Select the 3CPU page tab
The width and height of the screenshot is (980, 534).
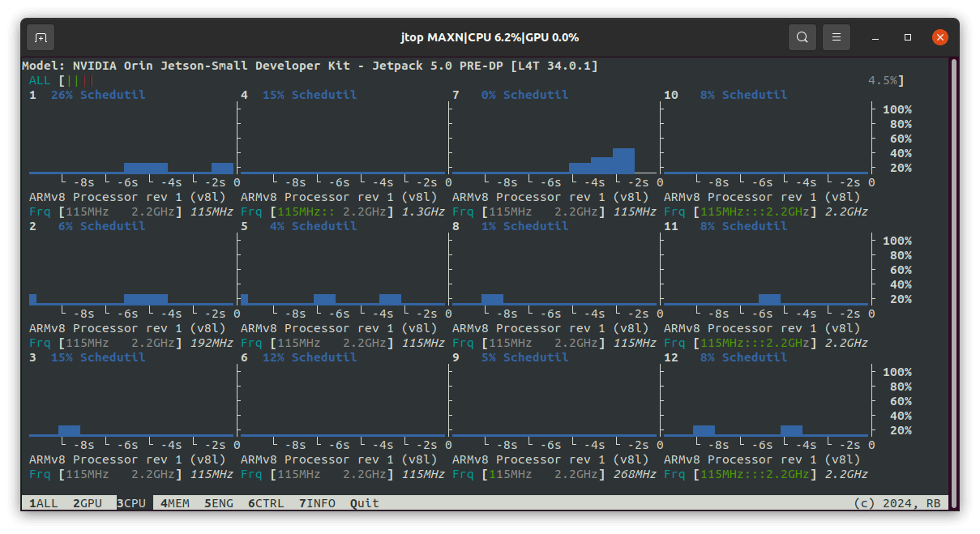coord(131,503)
